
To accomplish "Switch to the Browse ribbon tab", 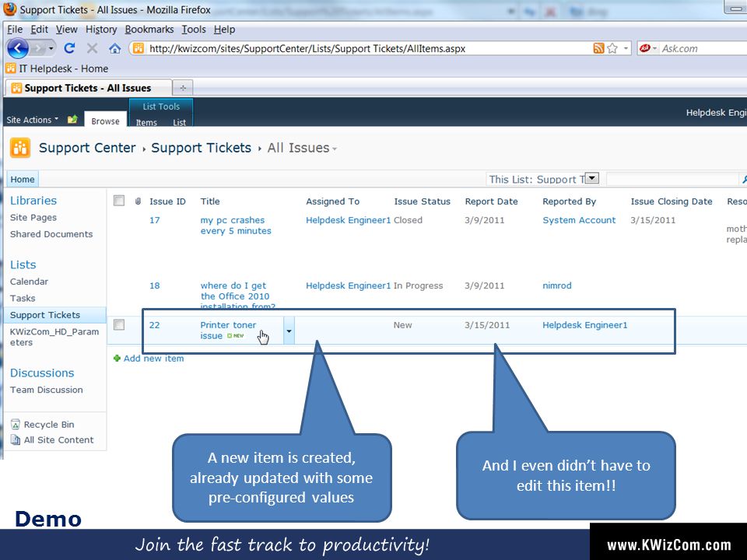I will (105, 121).
